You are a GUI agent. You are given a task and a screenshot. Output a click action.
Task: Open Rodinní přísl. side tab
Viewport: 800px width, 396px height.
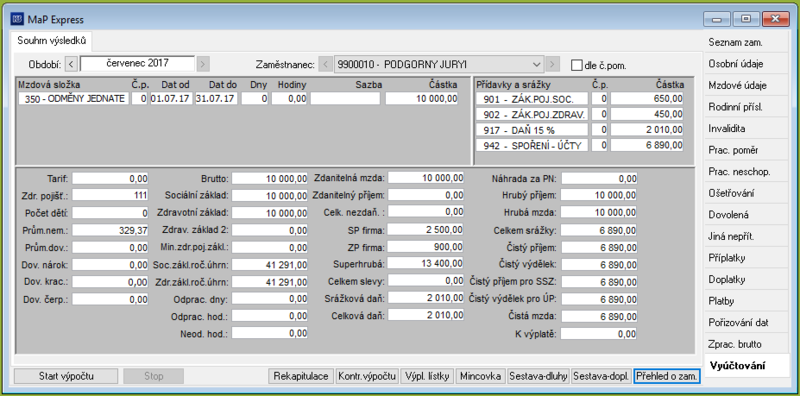746,107
